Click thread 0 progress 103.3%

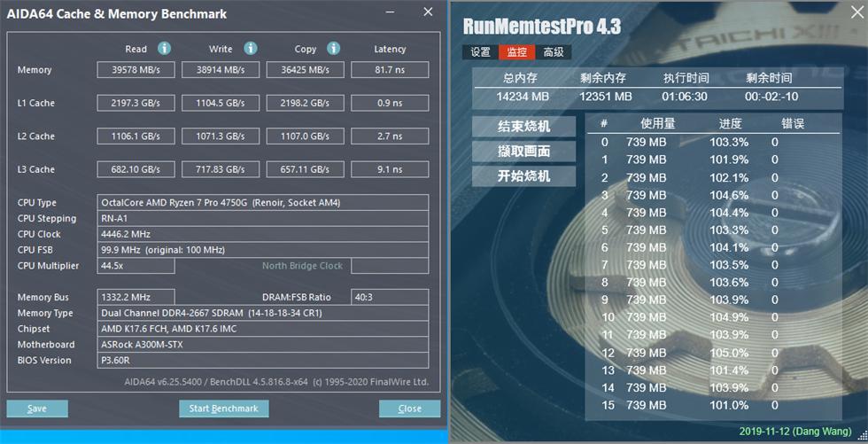[729, 143]
